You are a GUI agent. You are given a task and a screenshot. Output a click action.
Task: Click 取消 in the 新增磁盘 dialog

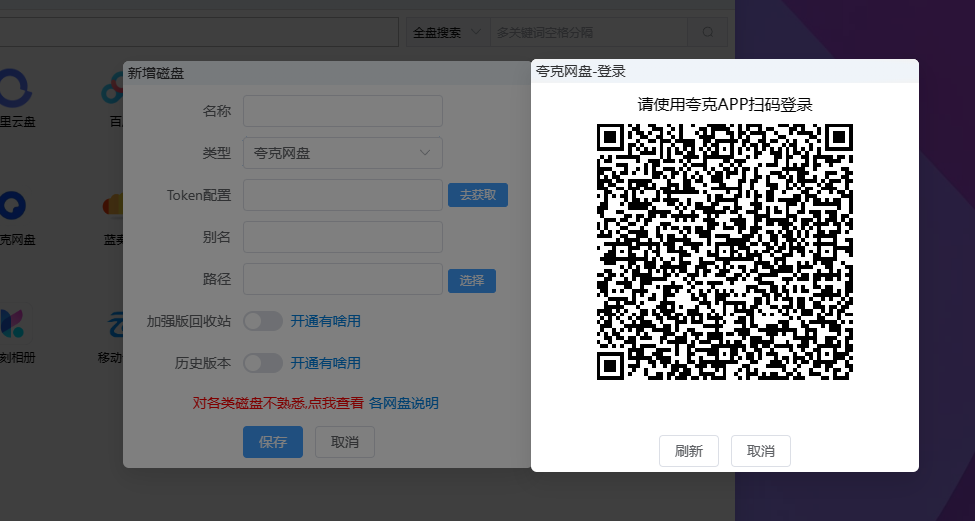(344, 442)
